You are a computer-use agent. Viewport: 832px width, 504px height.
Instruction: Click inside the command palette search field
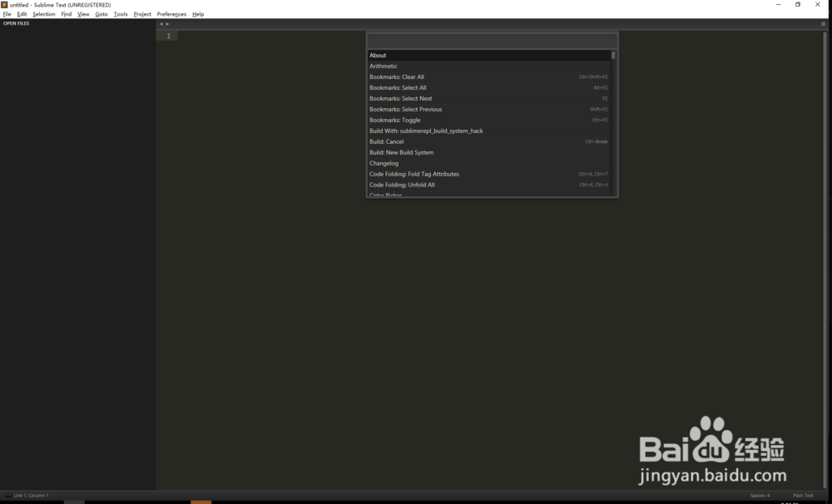(491, 39)
